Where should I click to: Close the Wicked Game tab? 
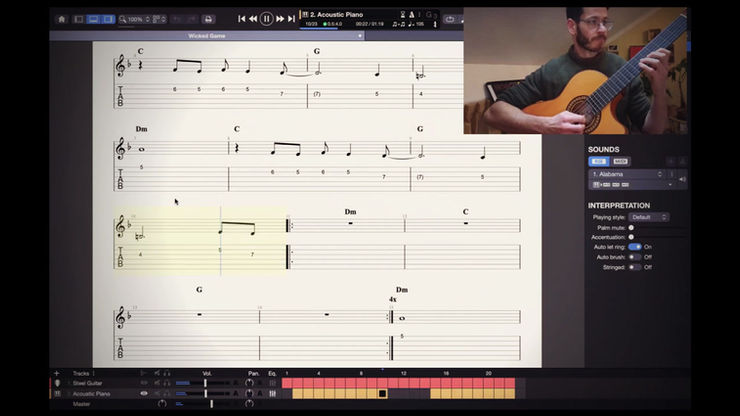tap(360, 36)
